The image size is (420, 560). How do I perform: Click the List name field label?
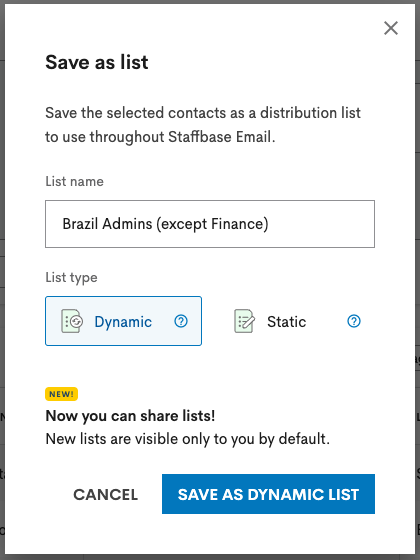coord(74,181)
